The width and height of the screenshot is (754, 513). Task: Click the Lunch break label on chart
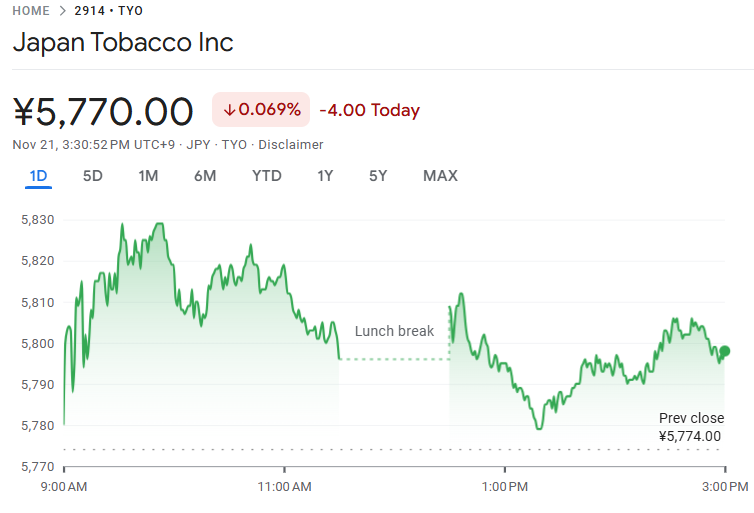(x=394, y=331)
